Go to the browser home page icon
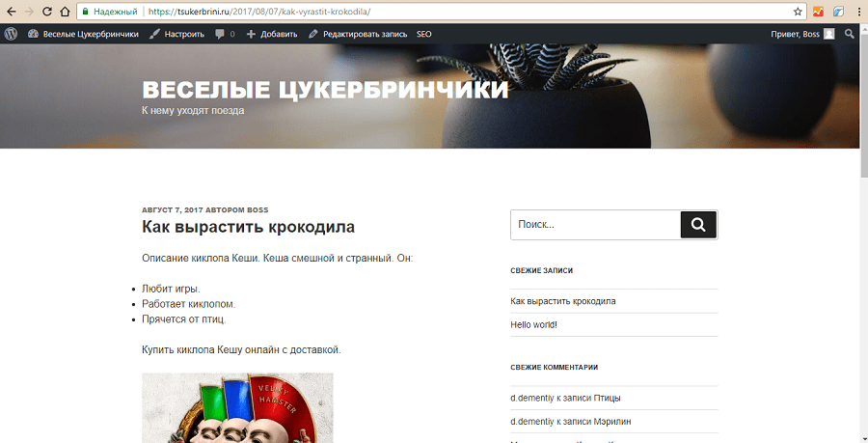The height and width of the screenshot is (443, 868). [65, 11]
